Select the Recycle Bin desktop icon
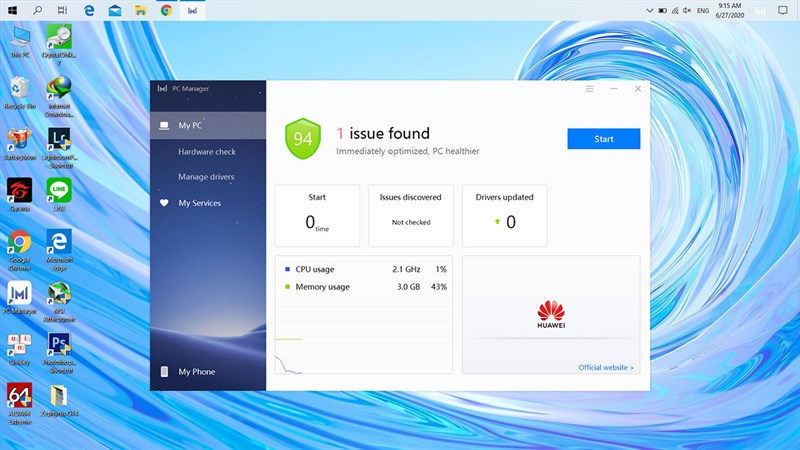 coord(19,92)
